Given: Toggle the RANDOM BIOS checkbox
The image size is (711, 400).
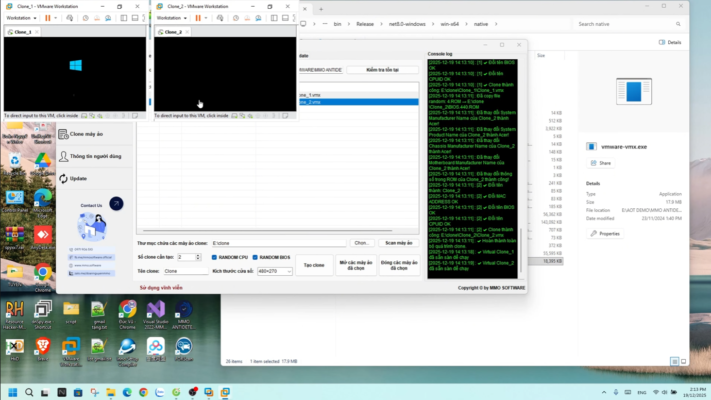Looking at the screenshot, I should [x=255, y=257].
